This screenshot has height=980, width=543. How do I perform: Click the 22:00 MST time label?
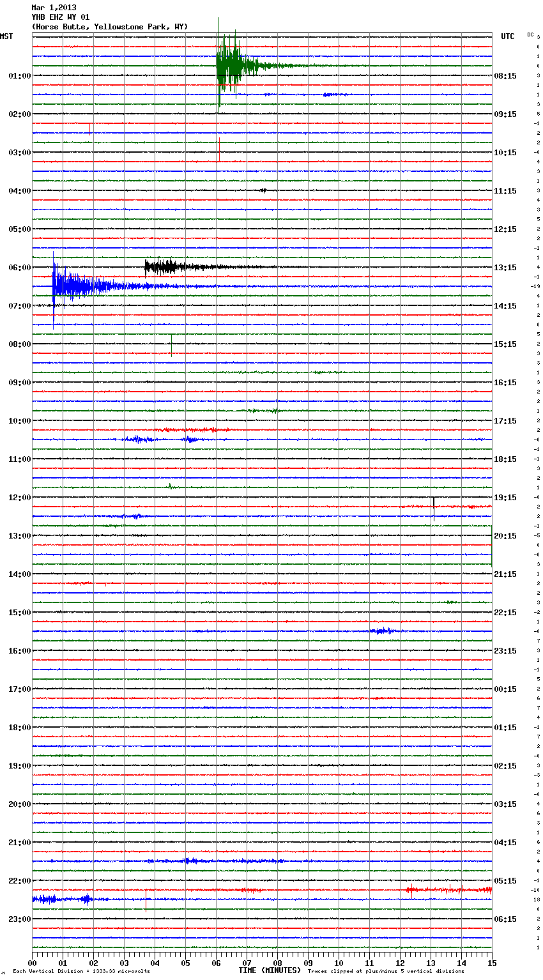click(x=20, y=881)
